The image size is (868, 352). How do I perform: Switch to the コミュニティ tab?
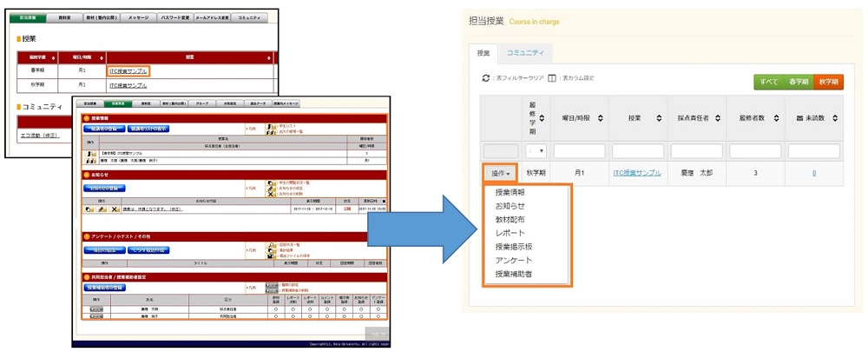[x=525, y=53]
